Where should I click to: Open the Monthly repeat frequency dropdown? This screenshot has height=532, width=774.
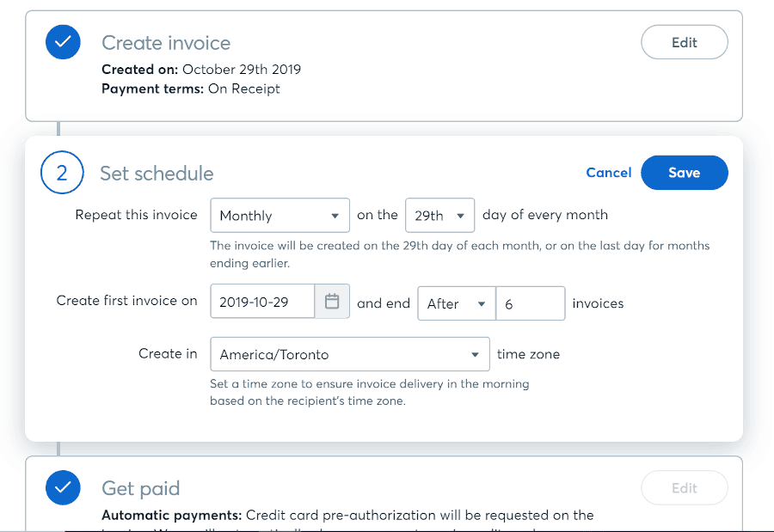coord(279,215)
